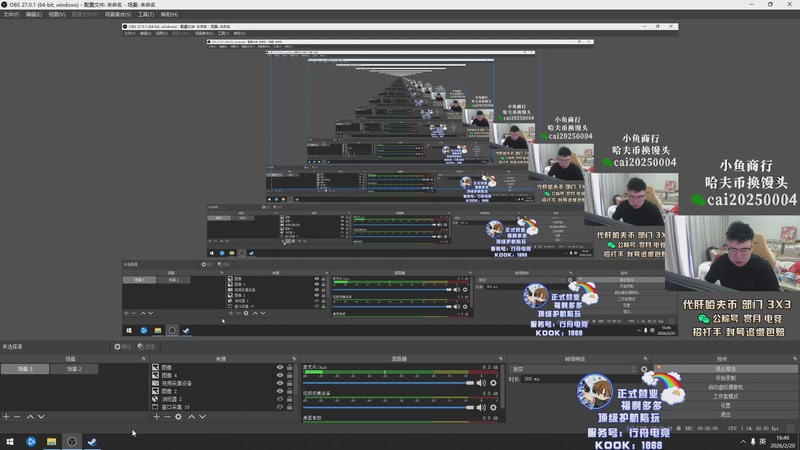Move the source down in the Sources list

[x=203, y=417]
